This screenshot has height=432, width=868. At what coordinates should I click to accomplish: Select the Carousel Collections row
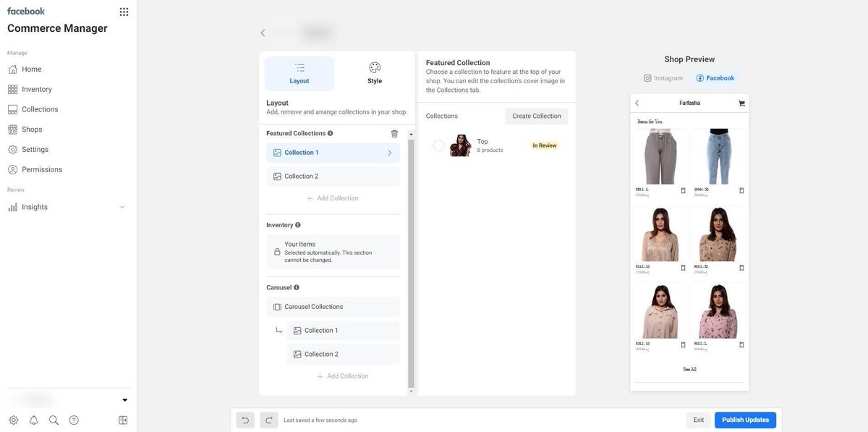[333, 307]
